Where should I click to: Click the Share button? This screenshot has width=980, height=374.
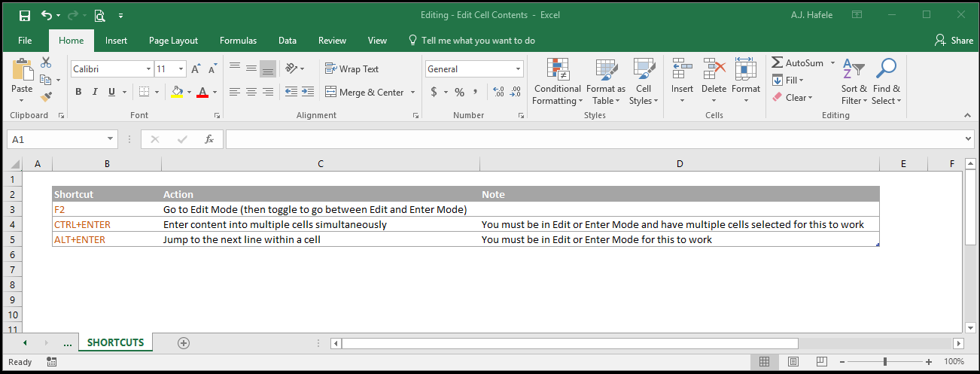click(x=954, y=41)
